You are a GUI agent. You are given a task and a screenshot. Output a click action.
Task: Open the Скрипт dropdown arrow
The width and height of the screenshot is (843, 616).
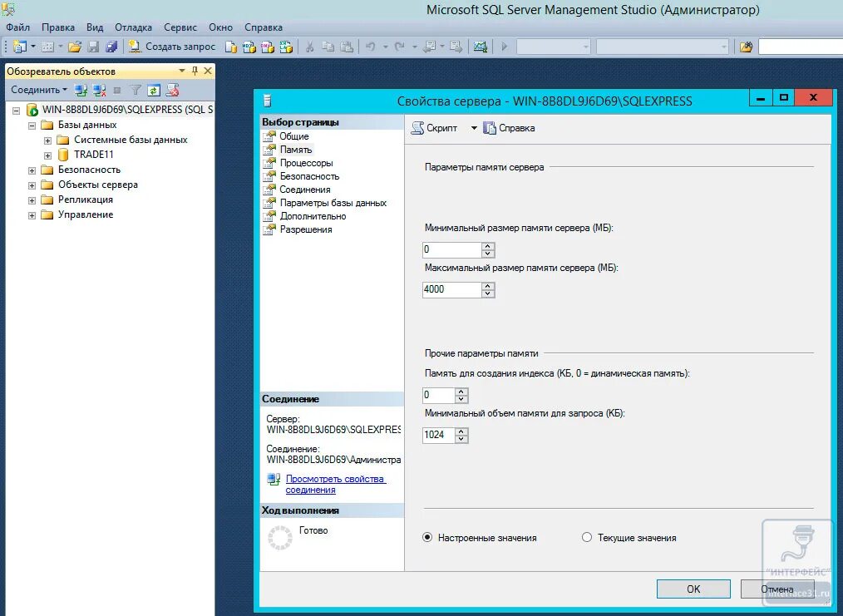(x=474, y=128)
